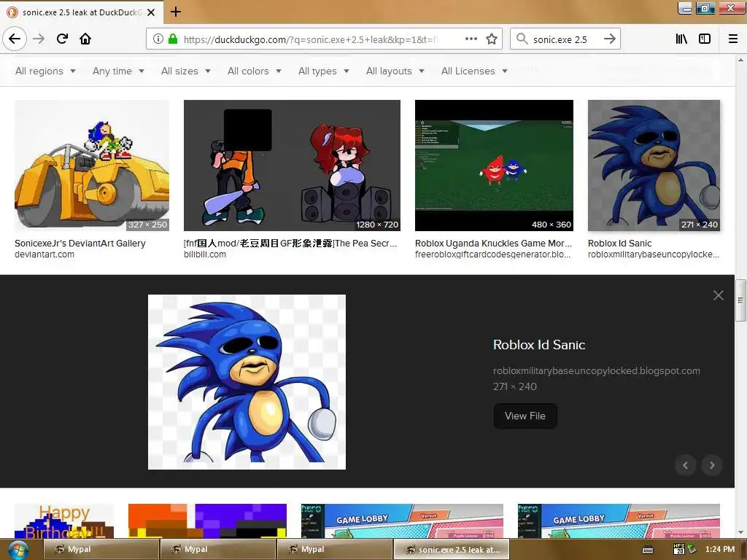Switch to the sonic.exe 2.5 leak browser tab
Image resolution: width=747 pixels, height=560 pixels.
(x=82, y=12)
